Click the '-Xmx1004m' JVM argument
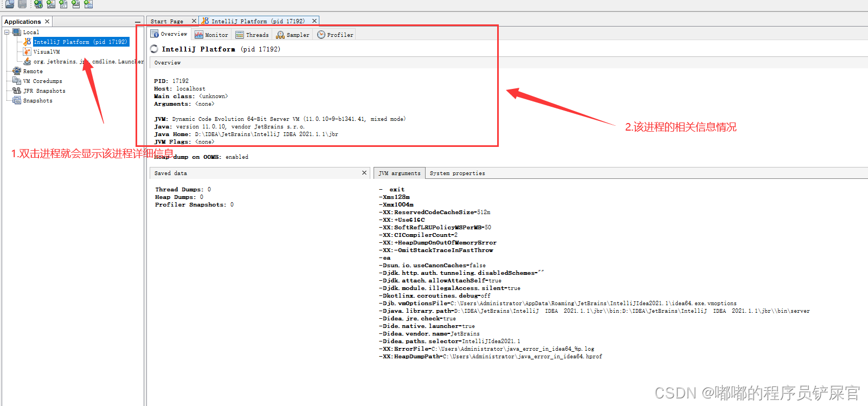The width and height of the screenshot is (868, 406). 396,205
